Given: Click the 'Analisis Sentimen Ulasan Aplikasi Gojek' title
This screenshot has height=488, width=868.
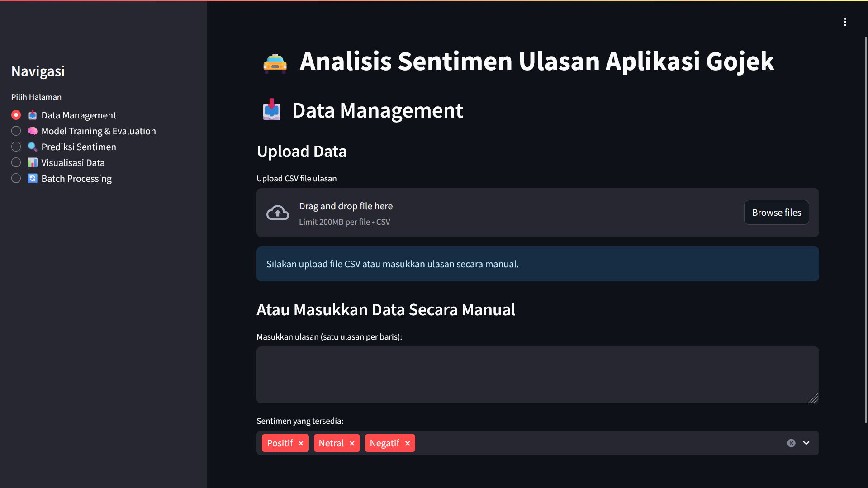Looking at the screenshot, I should coord(537,62).
